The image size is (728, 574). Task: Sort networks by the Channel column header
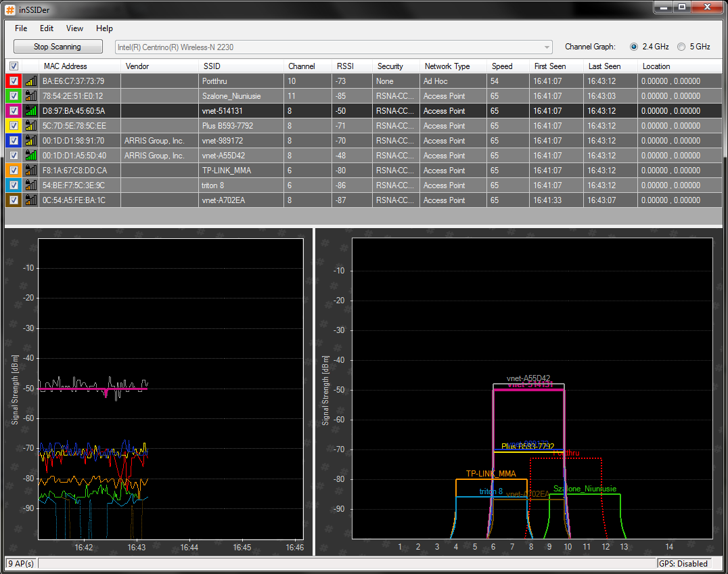tap(301, 66)
